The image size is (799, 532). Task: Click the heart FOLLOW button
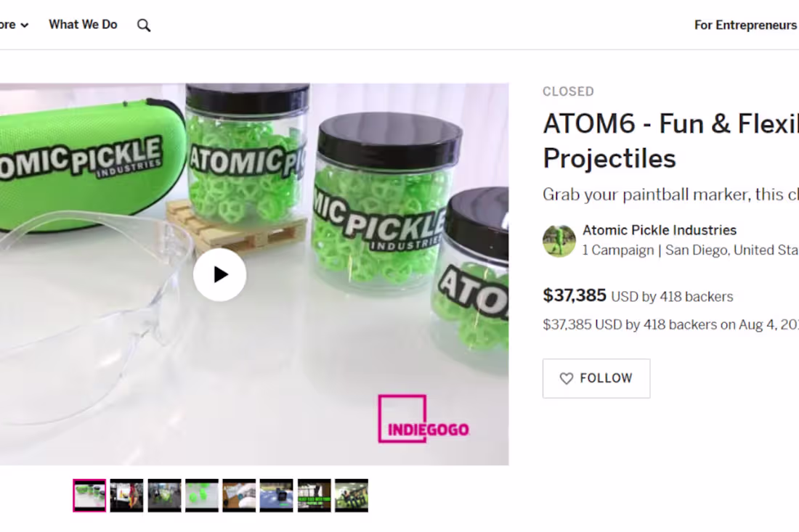click(x=596, y=378)
